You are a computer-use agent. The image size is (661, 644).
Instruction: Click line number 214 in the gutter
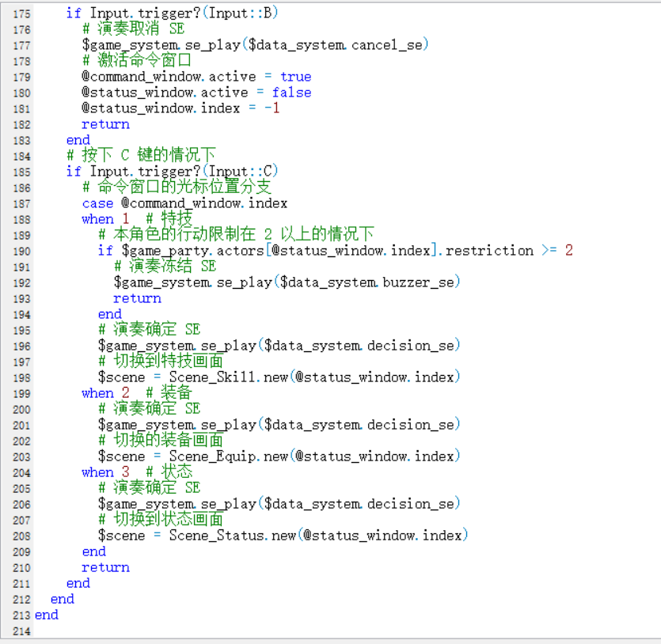(21, 631)
